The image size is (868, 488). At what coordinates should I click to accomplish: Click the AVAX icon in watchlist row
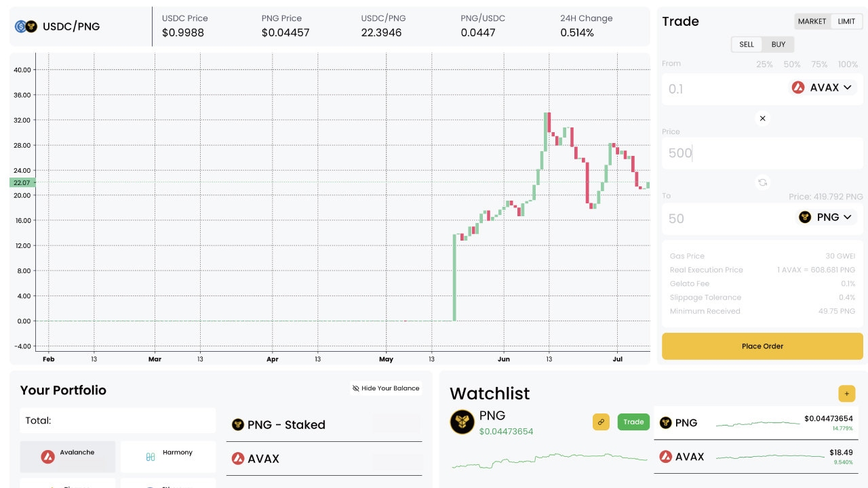click(665, 456)
